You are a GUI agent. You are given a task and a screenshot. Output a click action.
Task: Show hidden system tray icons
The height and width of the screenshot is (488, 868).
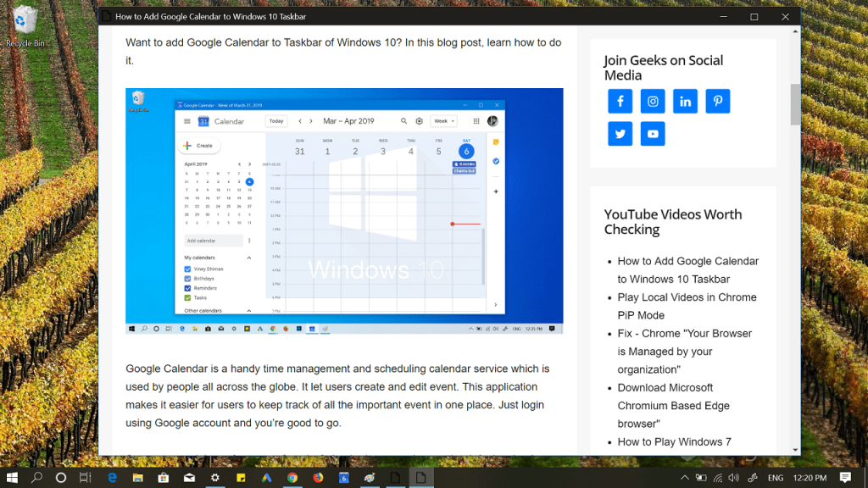[x=685, y=478]
